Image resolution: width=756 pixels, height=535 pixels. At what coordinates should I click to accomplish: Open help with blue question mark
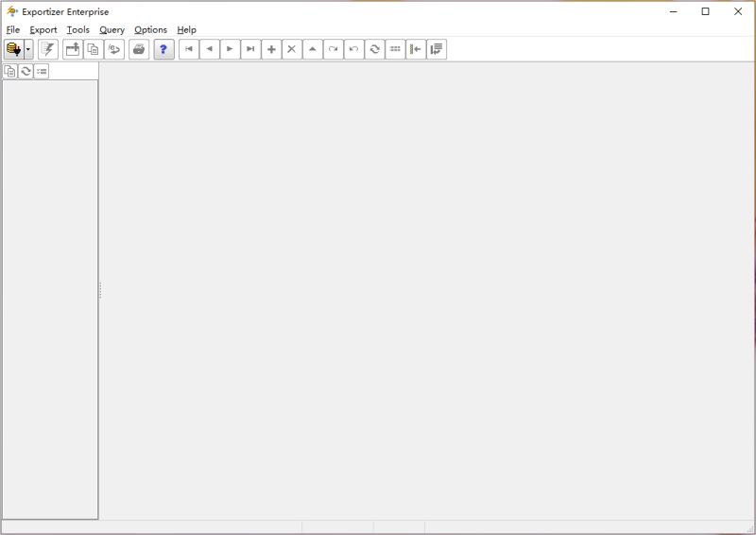click(x=163, y=49)
